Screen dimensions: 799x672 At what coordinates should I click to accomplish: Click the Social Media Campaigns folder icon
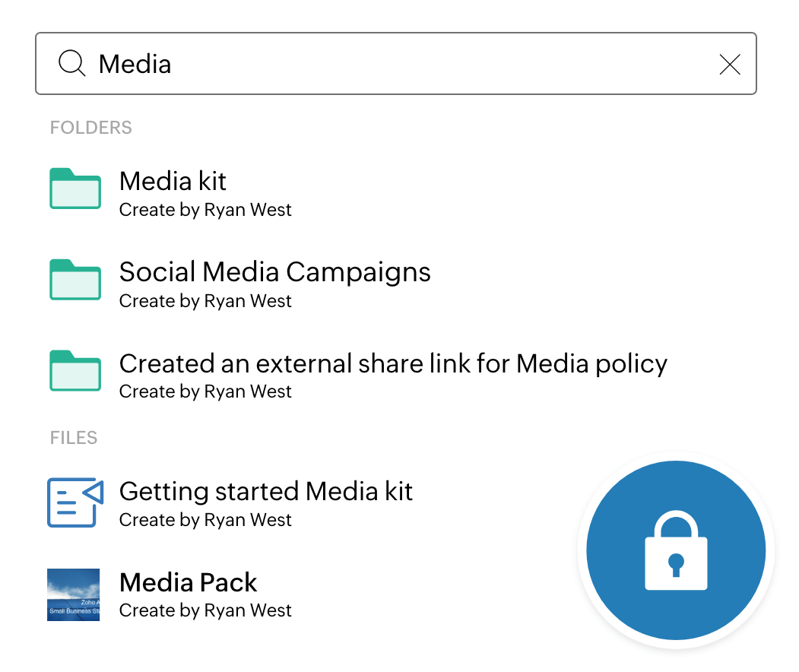coord(75,280)
